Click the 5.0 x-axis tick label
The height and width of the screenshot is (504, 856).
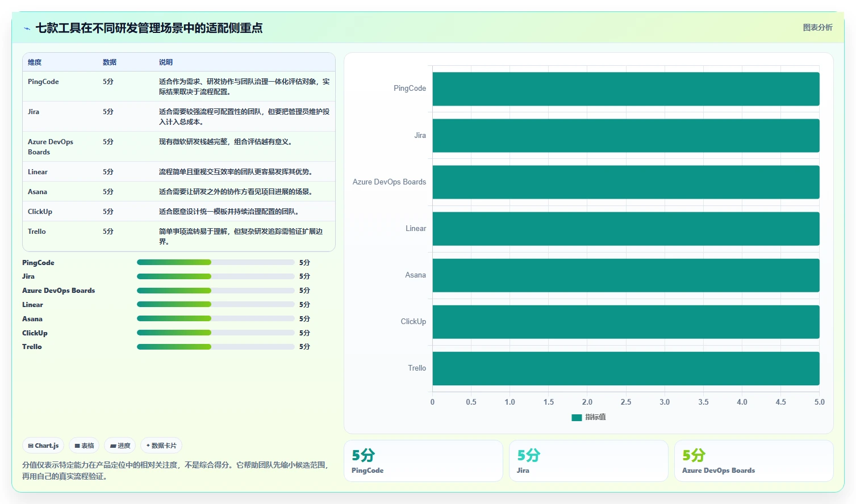[819, 402]
